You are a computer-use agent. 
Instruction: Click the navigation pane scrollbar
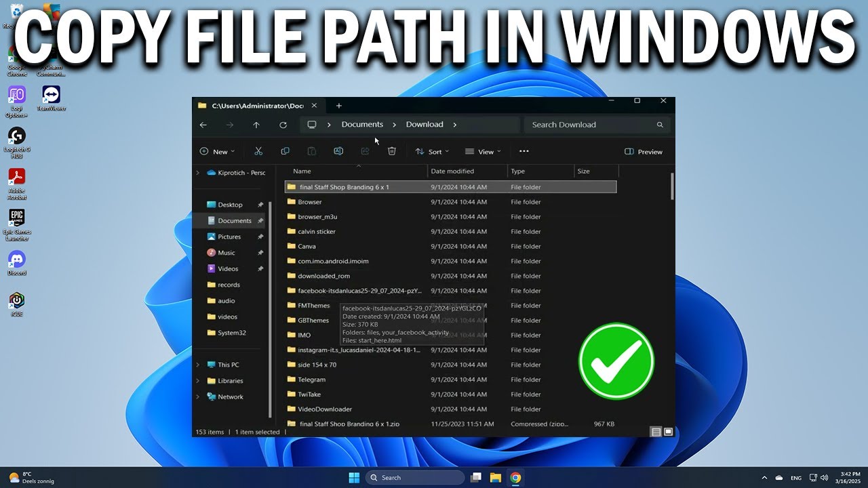coord(271,308)
